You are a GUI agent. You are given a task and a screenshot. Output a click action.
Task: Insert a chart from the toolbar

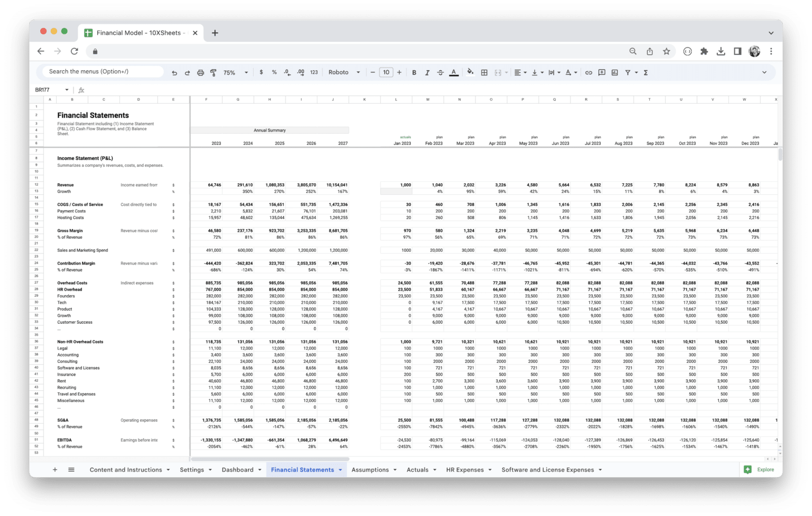click(x=614, y=72)
